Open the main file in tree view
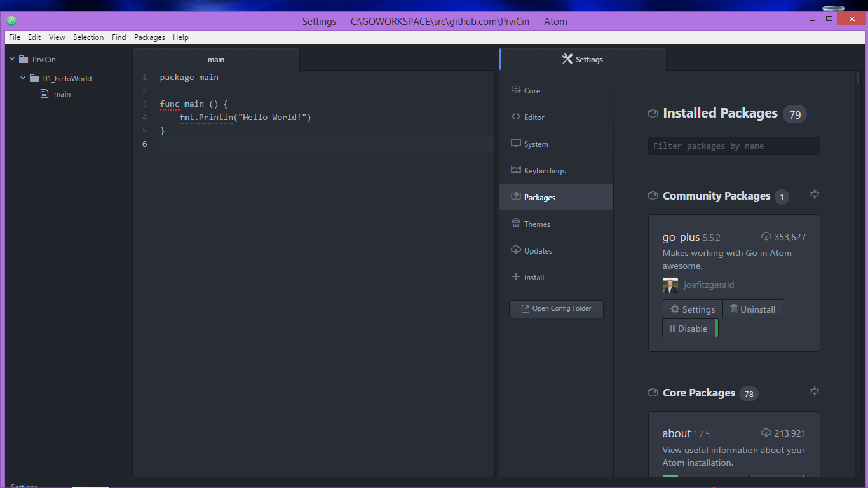This screenshot has height=488, width=868. [x=62, y=94]
